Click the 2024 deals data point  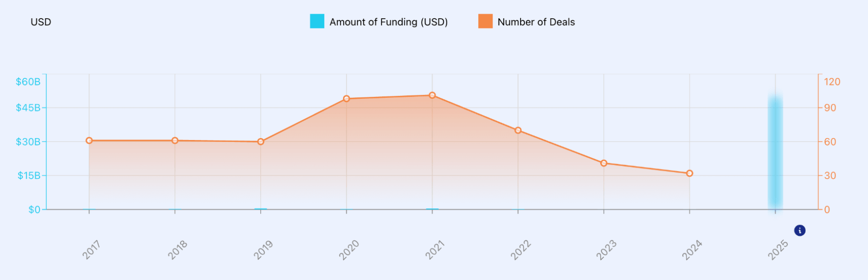(x=690, y=173)
